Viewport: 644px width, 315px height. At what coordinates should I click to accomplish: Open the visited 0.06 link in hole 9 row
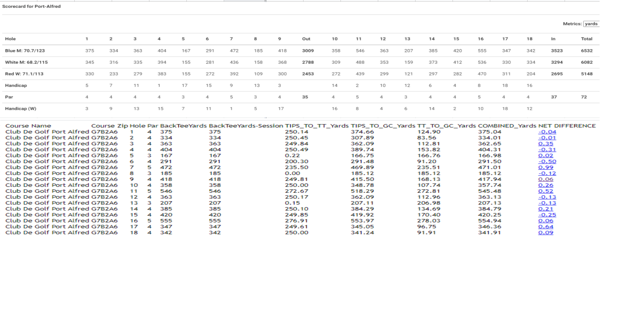pos(546,179)
